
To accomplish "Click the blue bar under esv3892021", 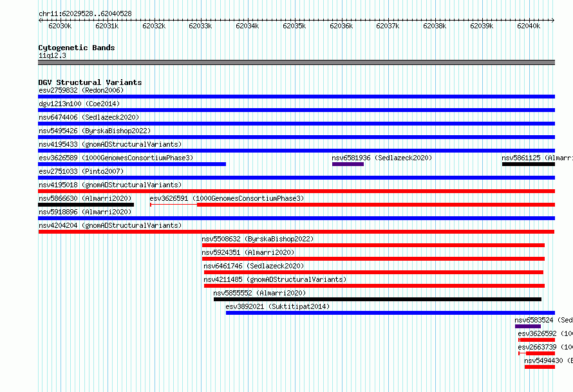I will pos(390,313).
